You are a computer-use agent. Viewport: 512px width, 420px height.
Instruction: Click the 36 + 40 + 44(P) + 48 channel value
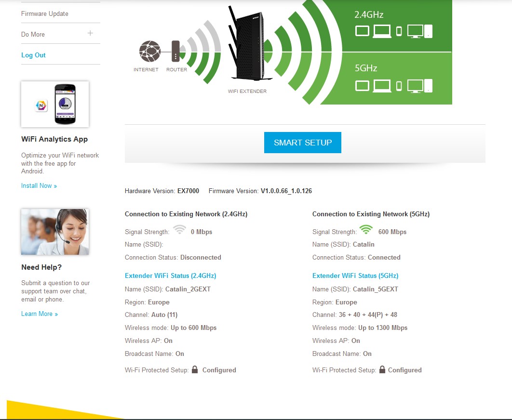(x=368, y=315)
